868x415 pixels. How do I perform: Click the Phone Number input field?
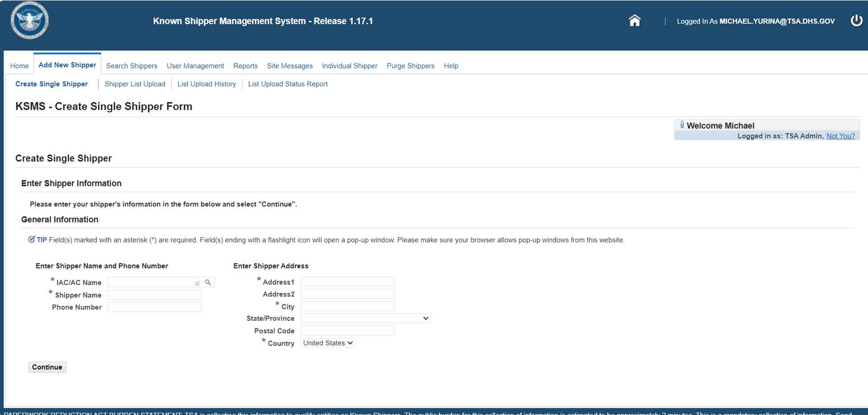coord(154,307)
